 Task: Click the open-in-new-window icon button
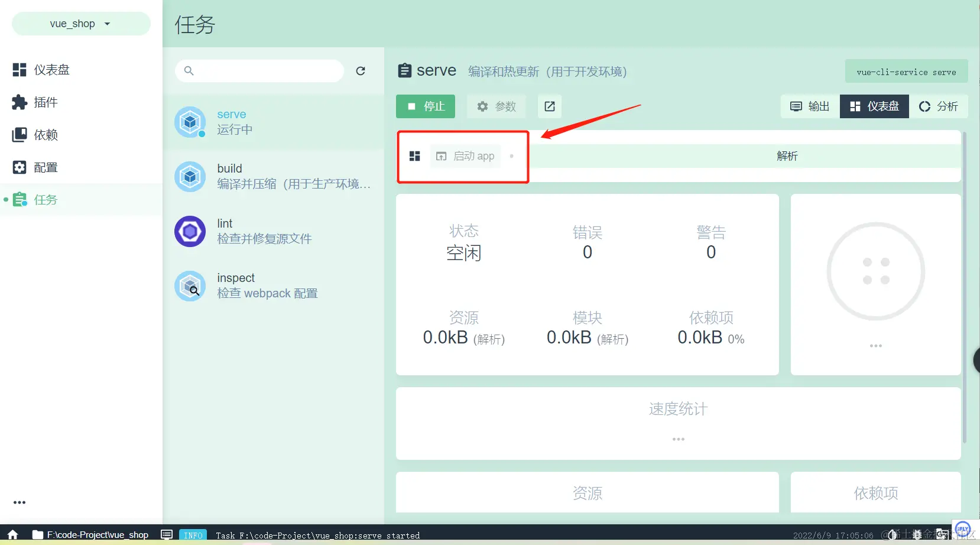[550, 106]
